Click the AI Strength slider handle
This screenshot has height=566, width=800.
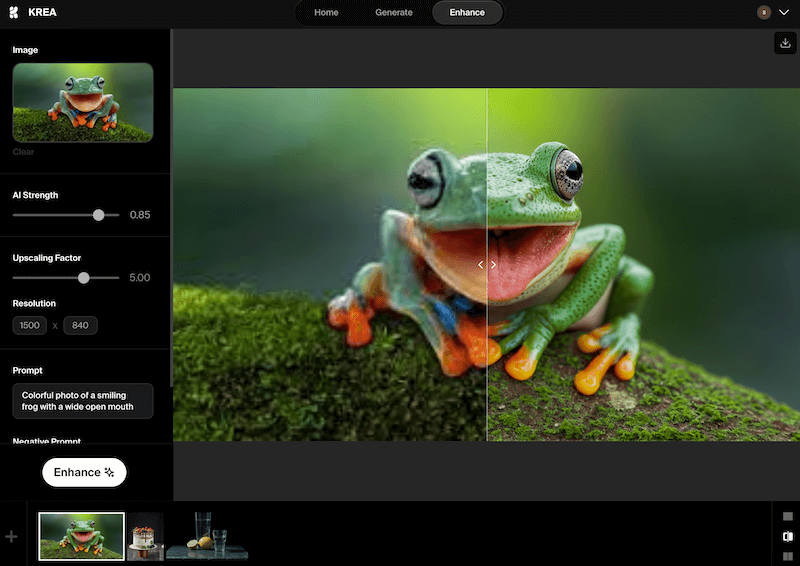tap(98, 215)
